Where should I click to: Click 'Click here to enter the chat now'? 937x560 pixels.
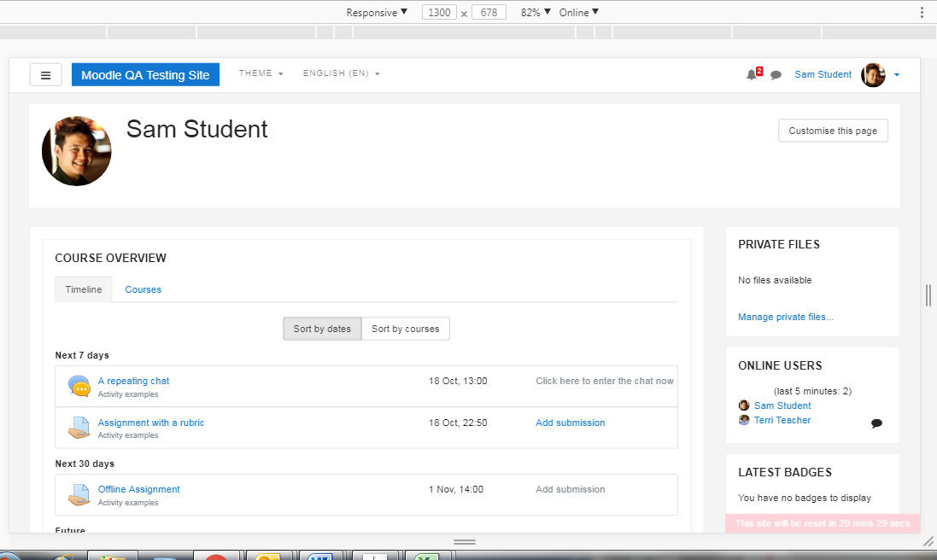(x=605, y=381)
